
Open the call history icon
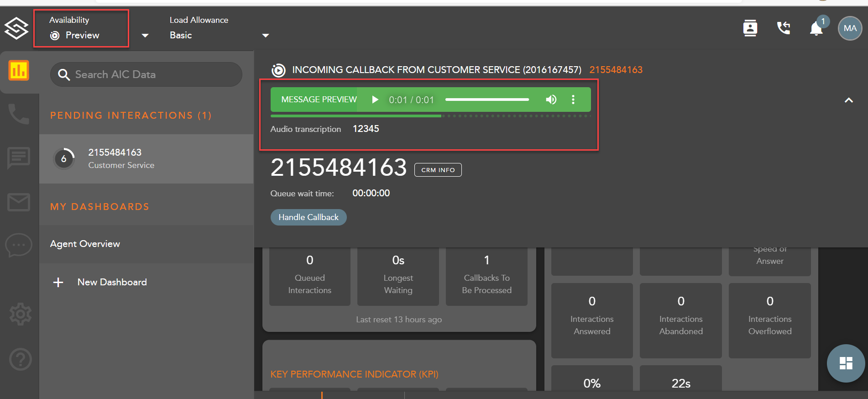(784, 28)
